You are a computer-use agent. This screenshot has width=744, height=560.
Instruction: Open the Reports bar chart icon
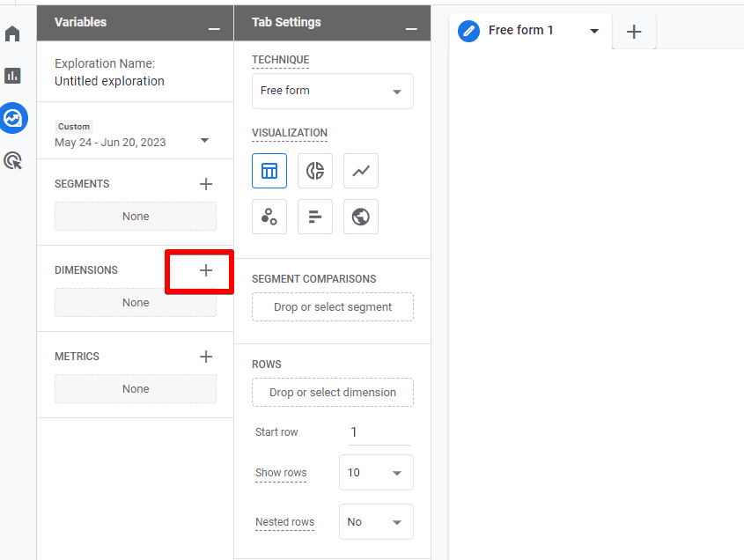click(x=12, y=76)
